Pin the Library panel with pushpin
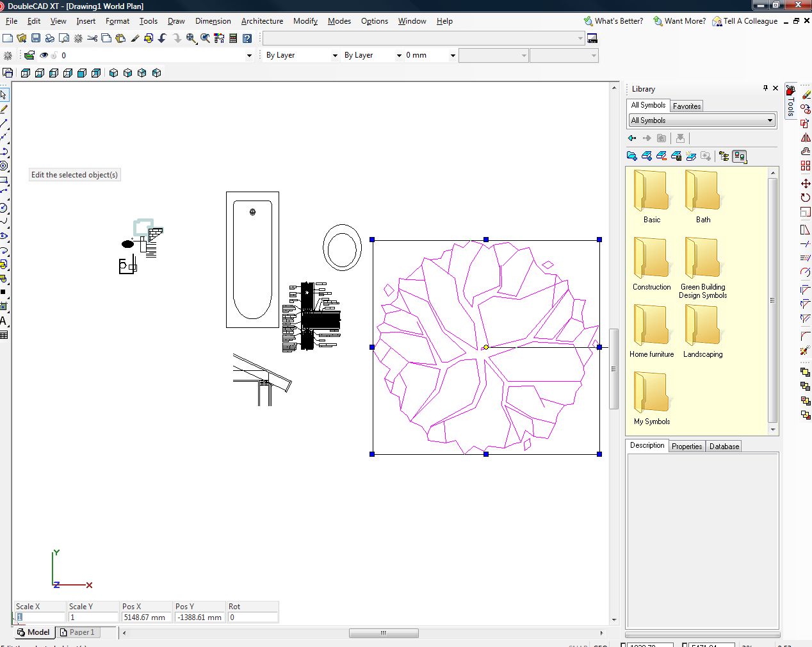 pos(765,88)
